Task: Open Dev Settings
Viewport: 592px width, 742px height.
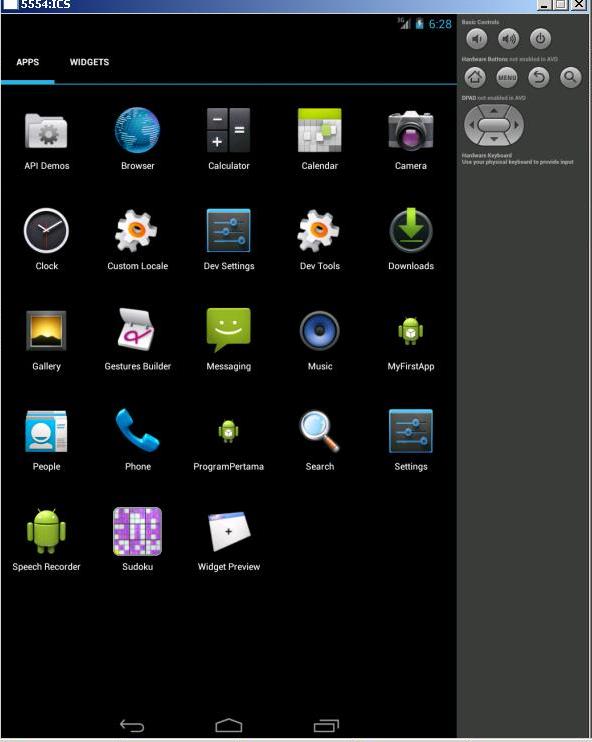Action: pos(229,239)
